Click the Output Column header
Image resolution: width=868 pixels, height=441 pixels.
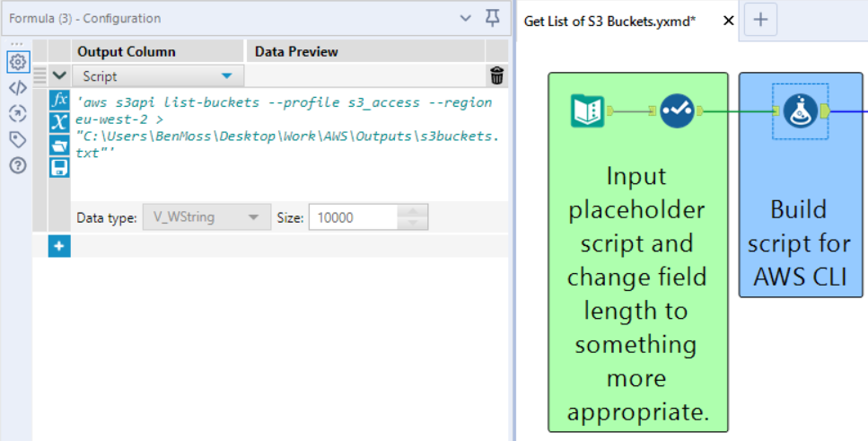[157, 51]
